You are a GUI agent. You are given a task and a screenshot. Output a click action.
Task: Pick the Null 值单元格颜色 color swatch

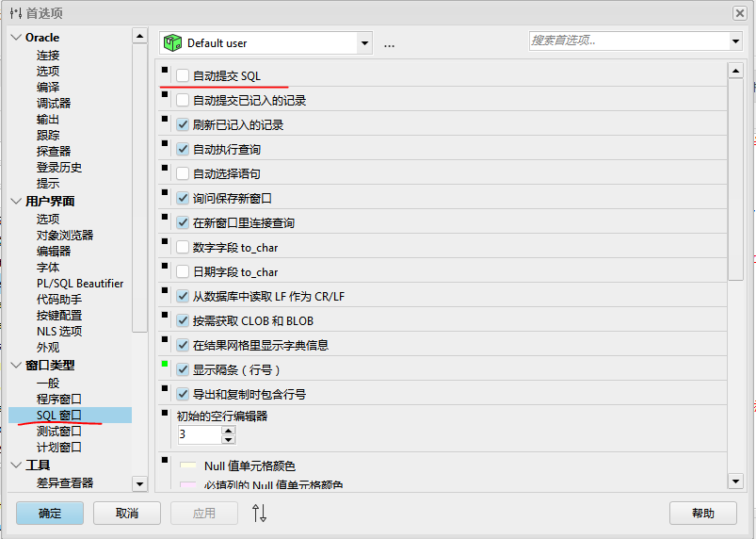pos(187,465)
